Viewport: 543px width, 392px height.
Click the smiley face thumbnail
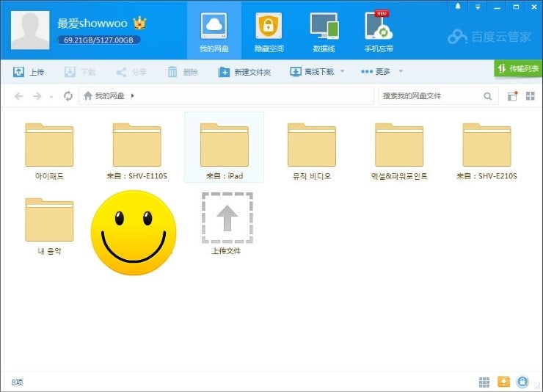pos(134,233)
